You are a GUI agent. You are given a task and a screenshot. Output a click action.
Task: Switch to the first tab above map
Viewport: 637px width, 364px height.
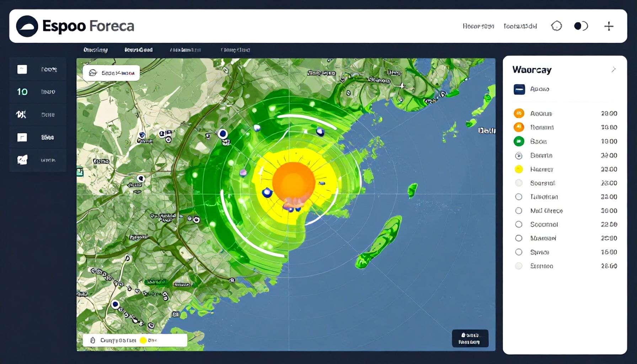click(x=96, y=50)
